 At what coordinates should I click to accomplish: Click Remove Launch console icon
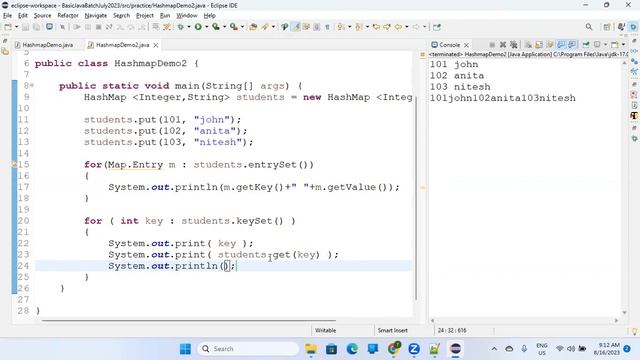(503, 44)
